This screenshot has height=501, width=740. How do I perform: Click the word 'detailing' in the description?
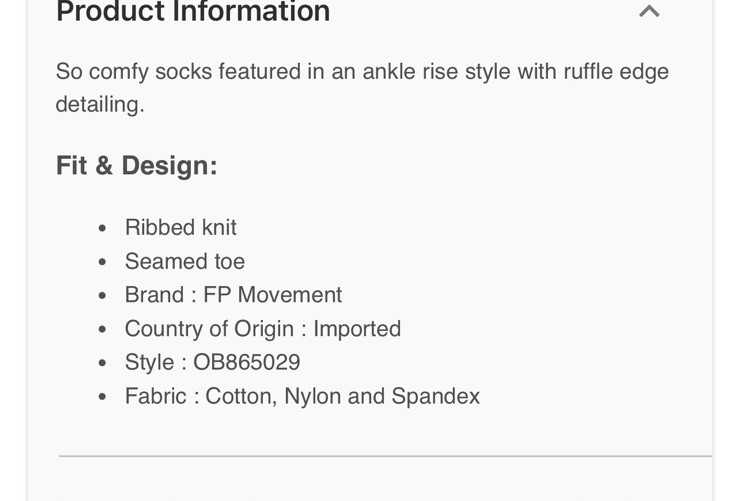(x=98, y=105)
